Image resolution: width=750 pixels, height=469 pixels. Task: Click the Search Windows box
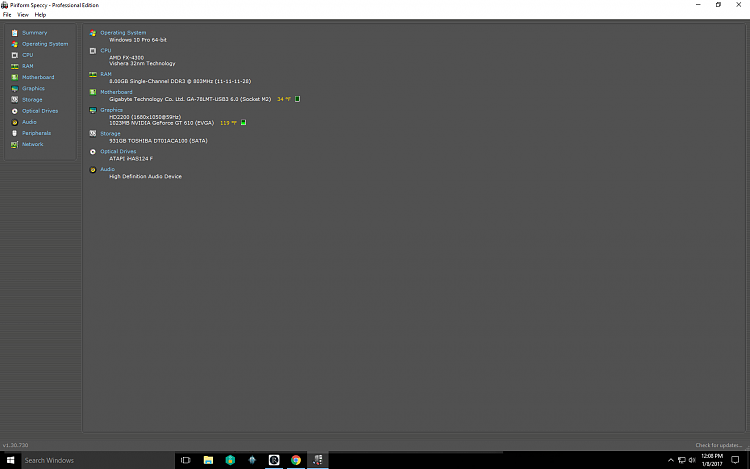click(98, 460)
